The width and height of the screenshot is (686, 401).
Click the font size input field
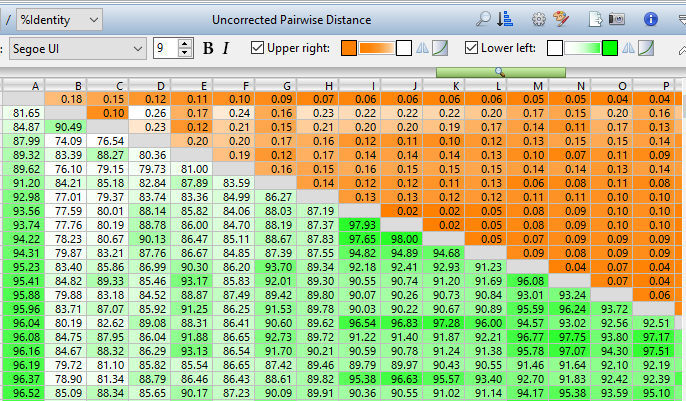coord(165,48)
